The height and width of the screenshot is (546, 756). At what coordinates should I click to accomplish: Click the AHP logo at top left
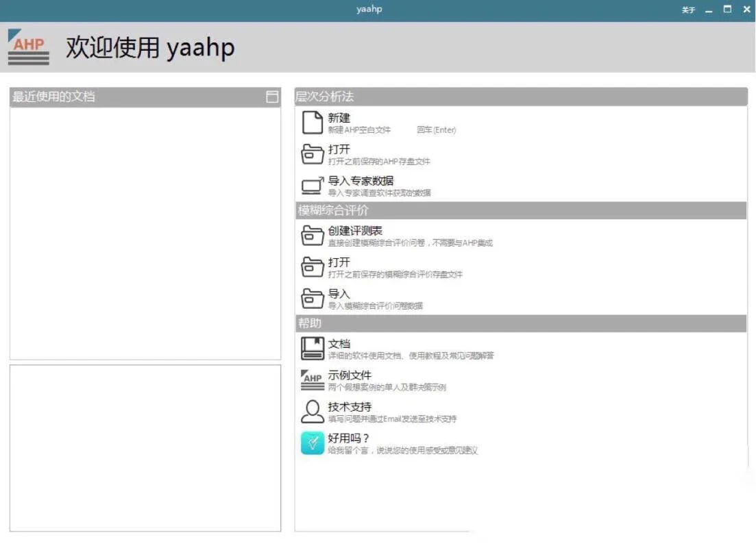click(x=27, y=47)
